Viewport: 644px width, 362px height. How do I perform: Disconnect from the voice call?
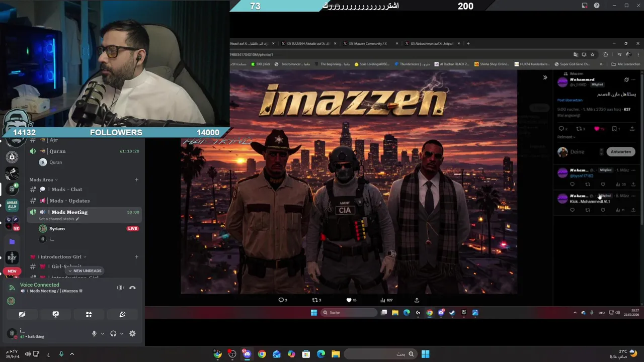point(132,288)
